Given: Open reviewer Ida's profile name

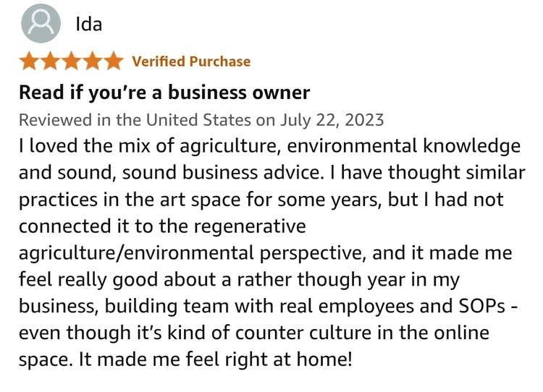Looking at the screenshot, I should pos(89,24).
